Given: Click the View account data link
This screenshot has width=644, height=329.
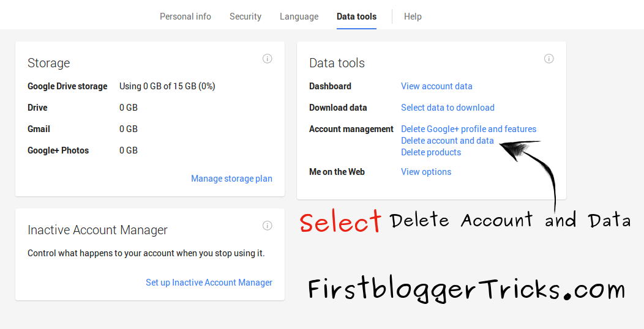Looking at the screenshot, I should pos(436,86).
